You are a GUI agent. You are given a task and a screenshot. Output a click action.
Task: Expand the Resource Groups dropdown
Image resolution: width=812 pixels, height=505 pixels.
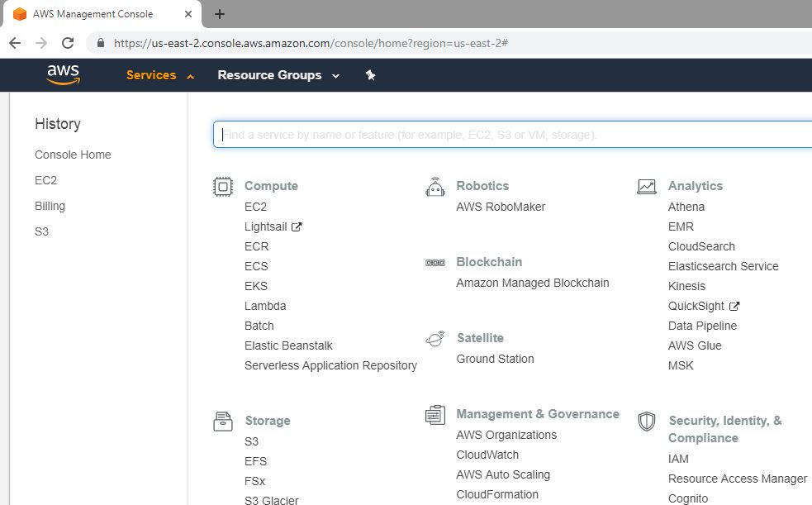pos(278,75)
